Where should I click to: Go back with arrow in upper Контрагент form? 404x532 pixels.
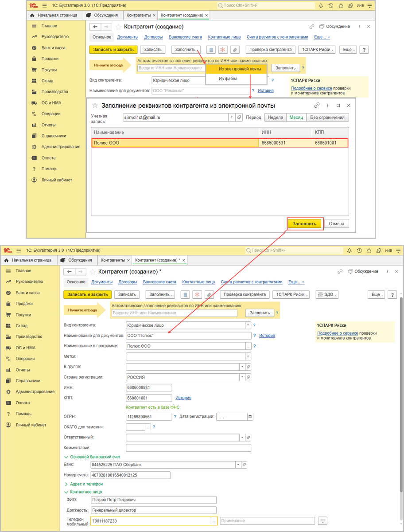click(95, 27)
